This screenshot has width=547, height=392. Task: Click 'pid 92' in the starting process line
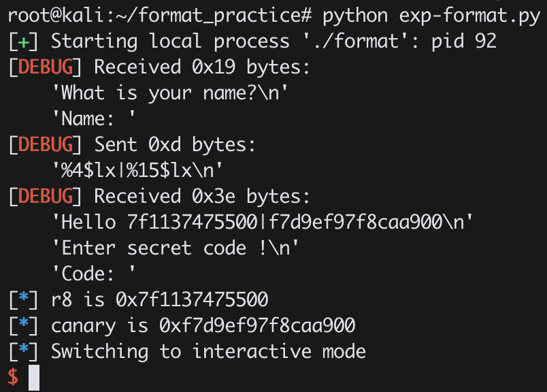[x=463, y=42]
